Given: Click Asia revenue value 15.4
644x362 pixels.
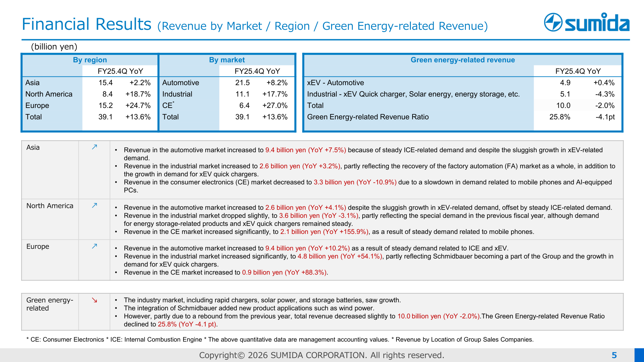Looking at the screenshot, I should coord(106,83).
